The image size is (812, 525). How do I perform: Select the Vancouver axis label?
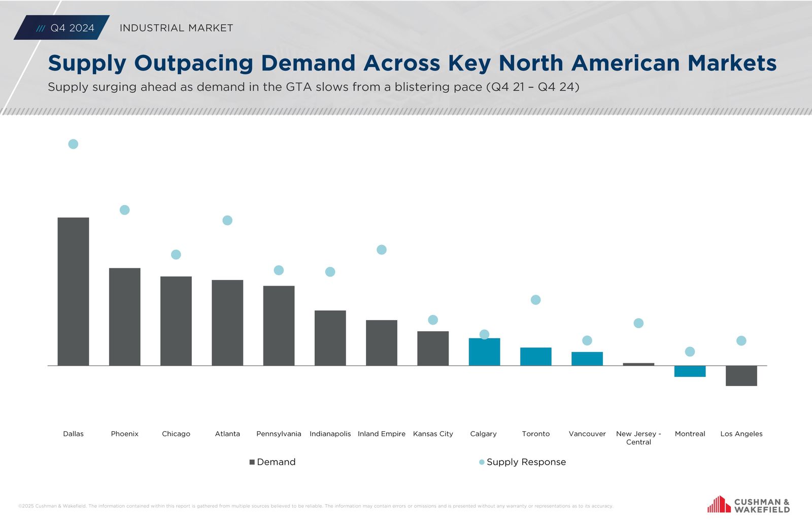[587, 434]
